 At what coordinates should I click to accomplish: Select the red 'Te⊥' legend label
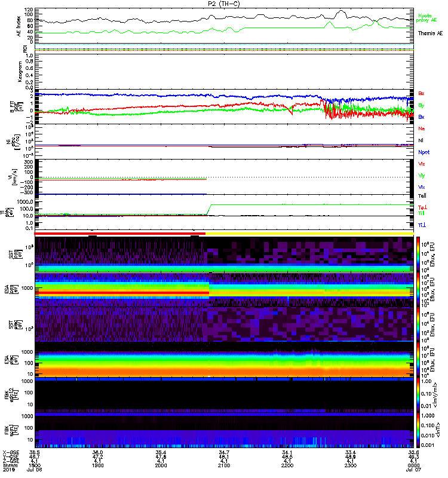(x=423, y=207)
